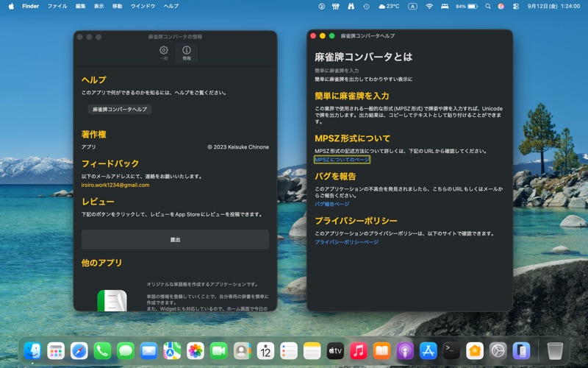The height and width of the screenshot is (368, 588).
Task: Click the green zoom button of help window
Action: [x=332, y=36]
